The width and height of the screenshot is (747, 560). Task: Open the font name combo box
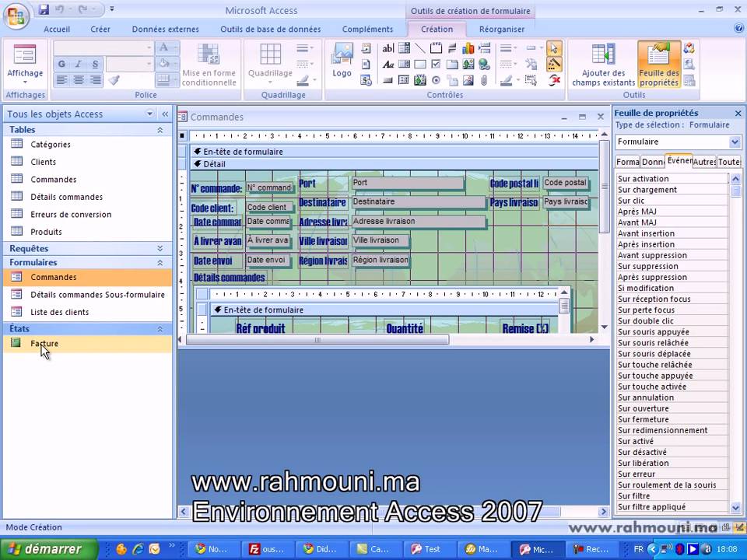pyautogui.click(x=103, y=48)
